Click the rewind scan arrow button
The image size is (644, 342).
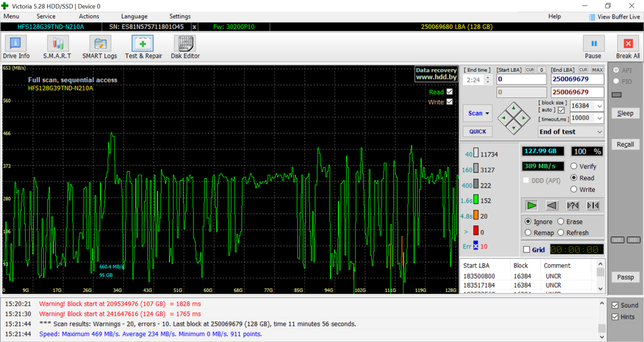click(552, 205)
